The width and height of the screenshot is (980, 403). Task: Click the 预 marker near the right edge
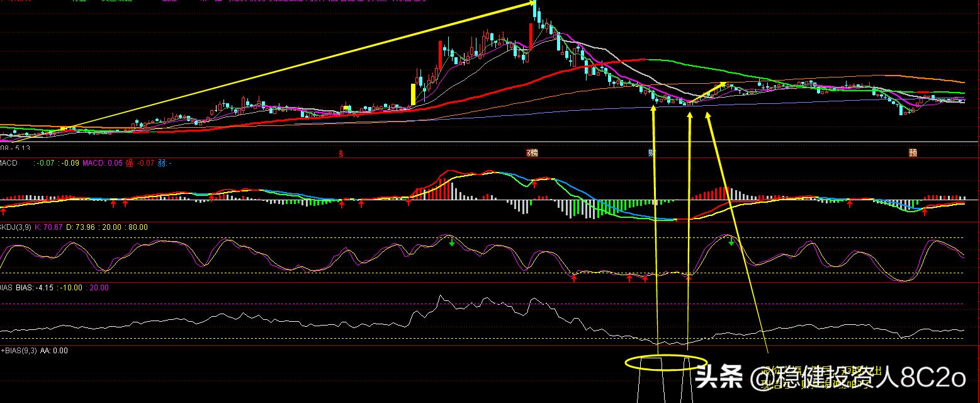coord(912,152)
